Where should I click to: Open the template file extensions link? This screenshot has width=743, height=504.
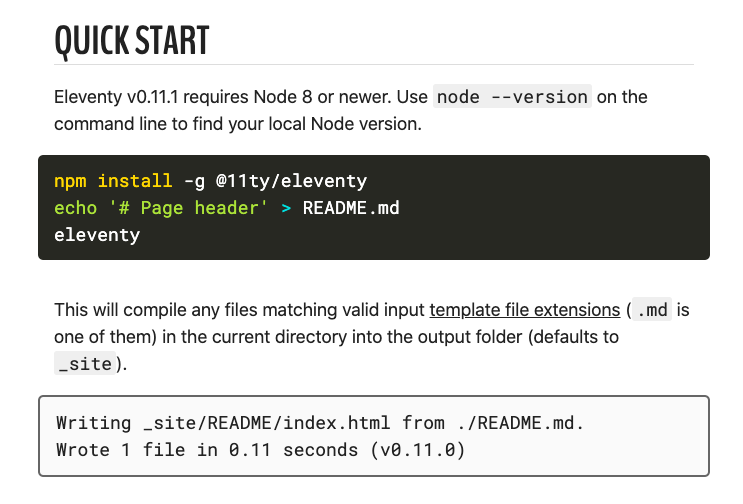point(525,310)
